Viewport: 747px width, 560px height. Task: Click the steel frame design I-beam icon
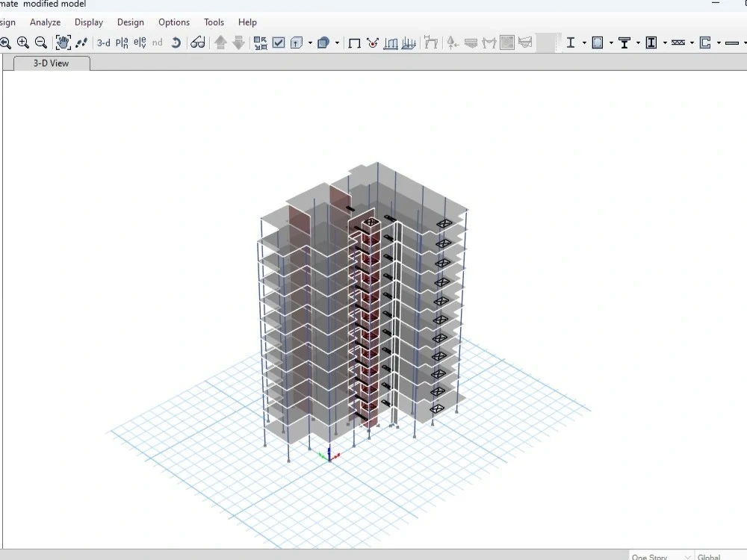click(570, 43)
